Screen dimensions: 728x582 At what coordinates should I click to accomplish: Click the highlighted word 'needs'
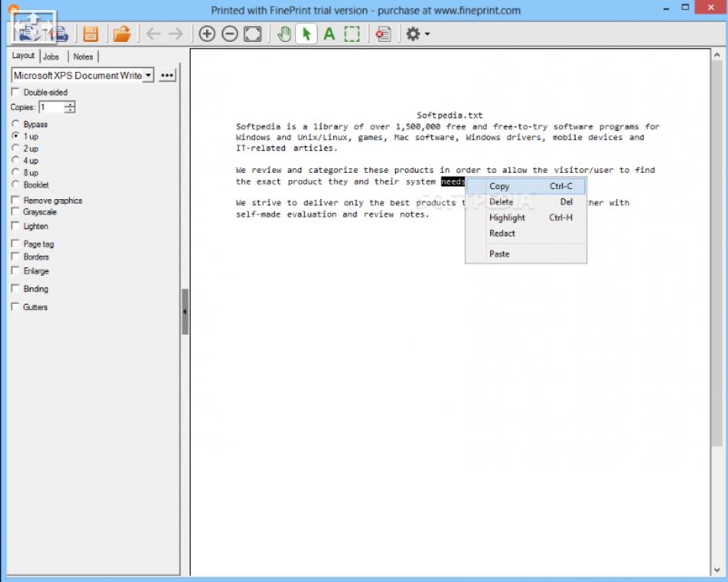453,181
